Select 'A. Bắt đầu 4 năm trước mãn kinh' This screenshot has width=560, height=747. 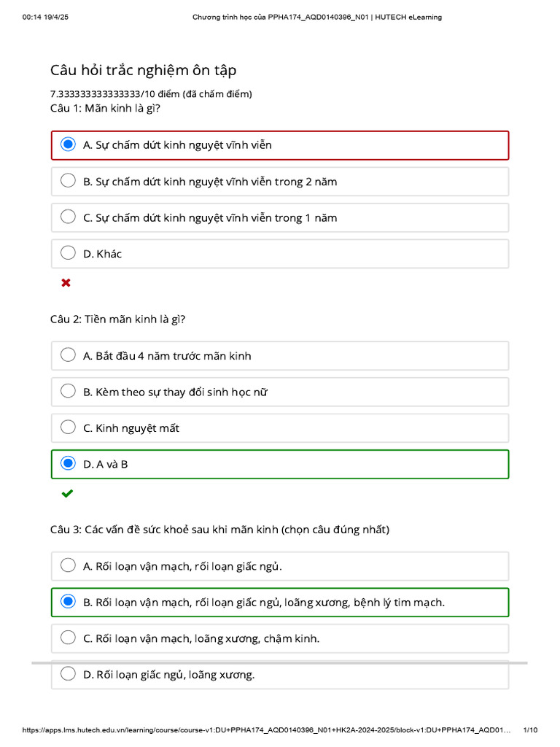click(x=280, y=356)
